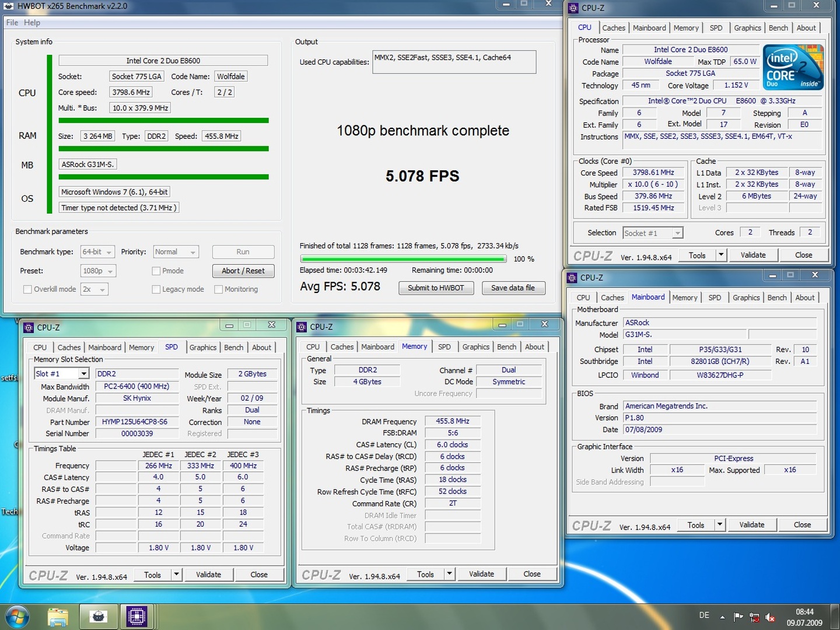Click the Module Size 2 GBytes value
Screen dimensions: 840x630
point(252,374)
